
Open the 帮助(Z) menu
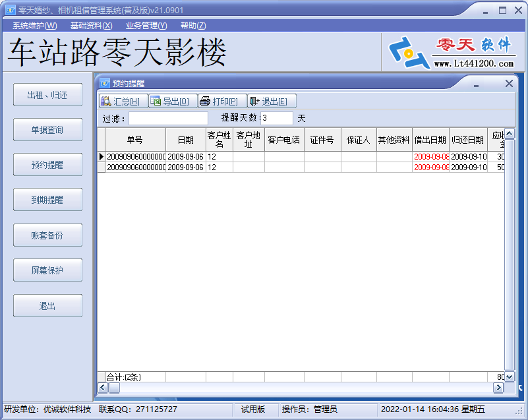pyautogui.click(x=193, y=26)
